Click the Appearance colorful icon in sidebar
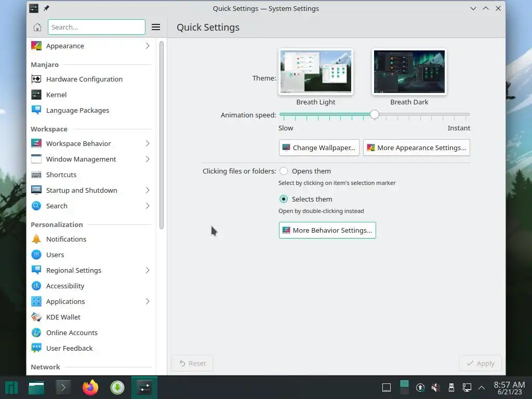This screenshot has width=532, height=399. 36,46
